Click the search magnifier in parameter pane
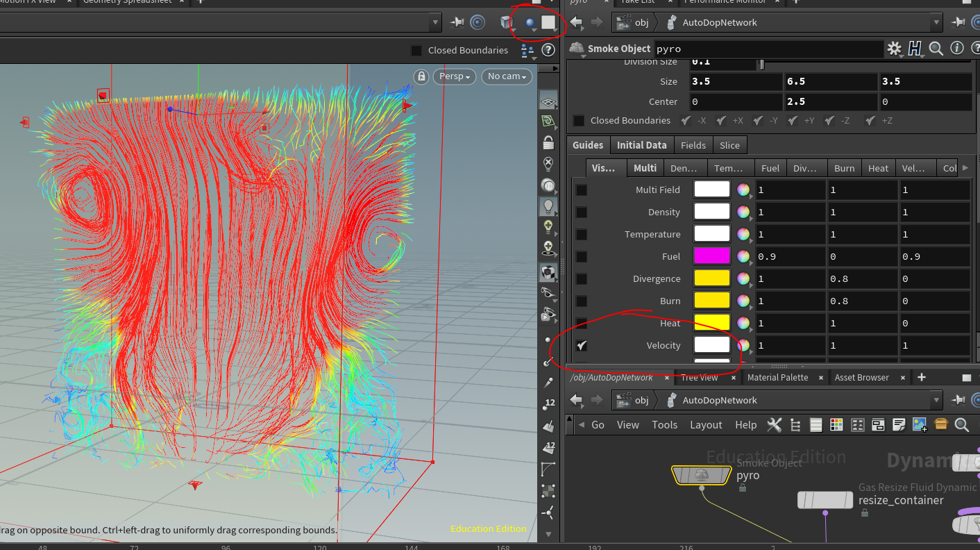The height and width of the screenshot is (550, 980). [936, 49]
